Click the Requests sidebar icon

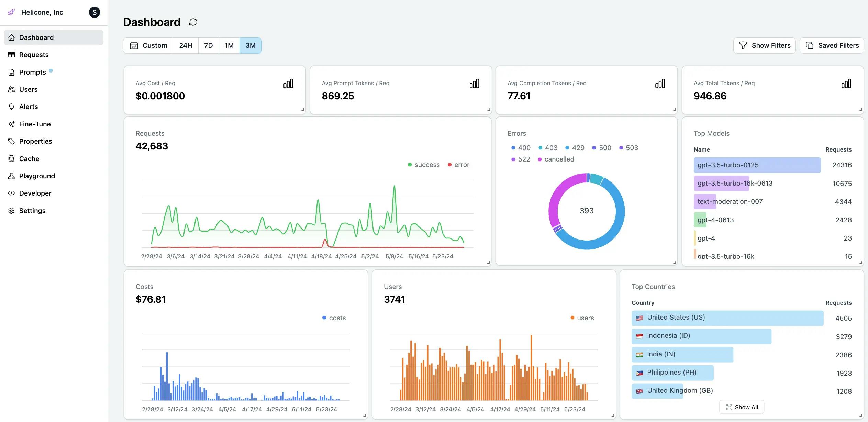(11, 55)
